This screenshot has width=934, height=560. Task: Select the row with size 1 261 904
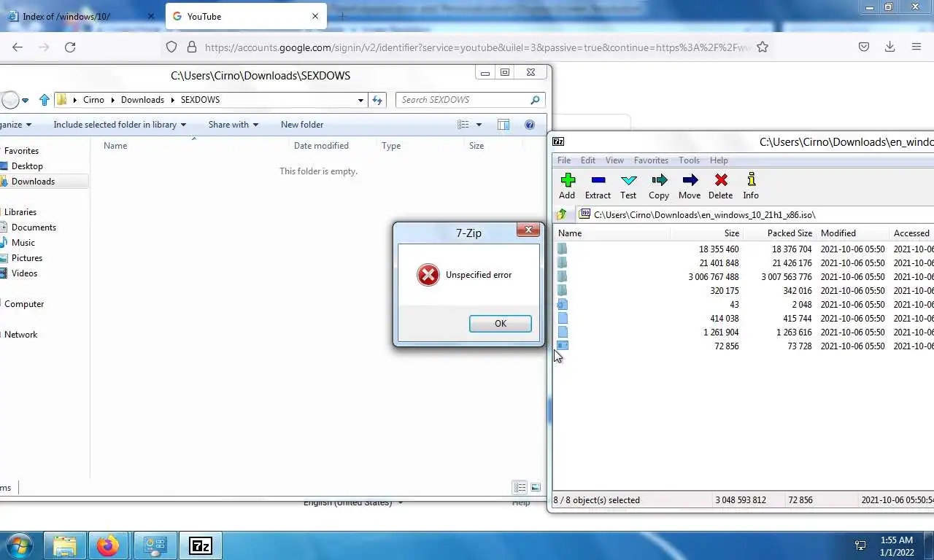[744, 332]
